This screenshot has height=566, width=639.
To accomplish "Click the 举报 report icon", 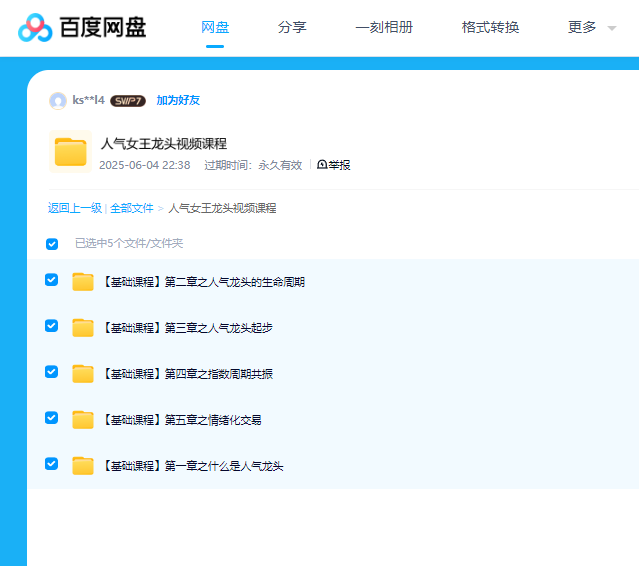I will 322,165.
